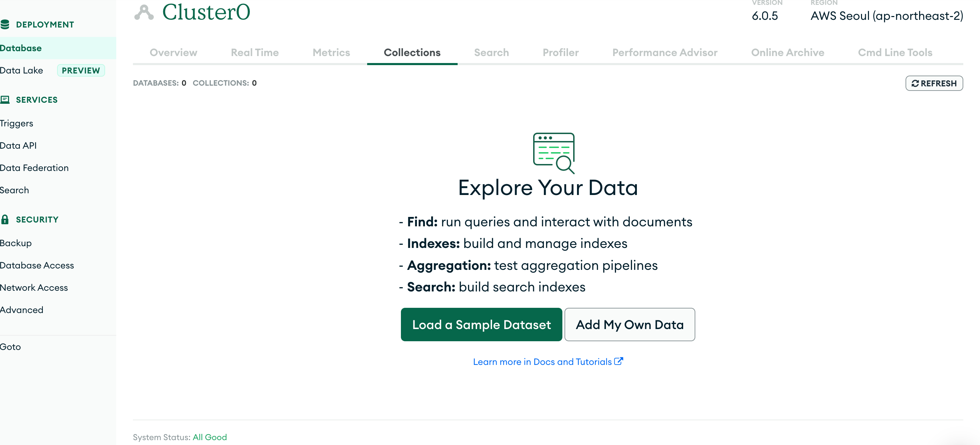Click the SERVICES section header
980x445 pixels.
pos(37,100)
